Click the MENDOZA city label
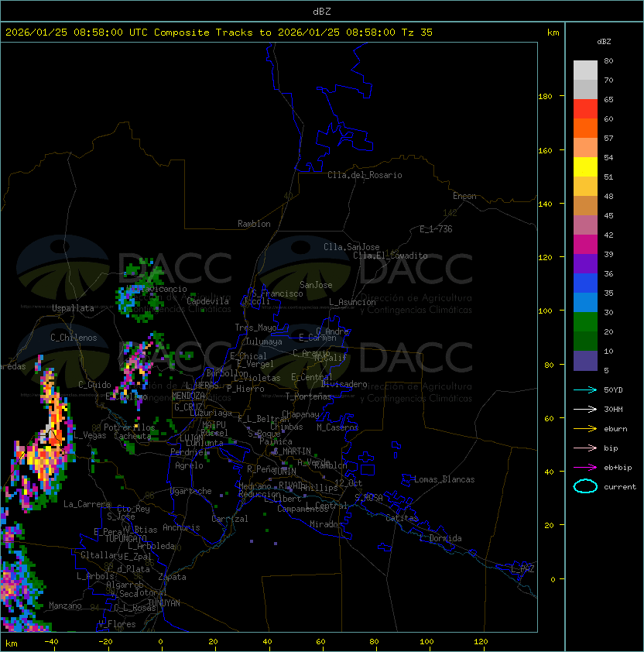This screenshot has height=652, width=644. click(188, 396)
